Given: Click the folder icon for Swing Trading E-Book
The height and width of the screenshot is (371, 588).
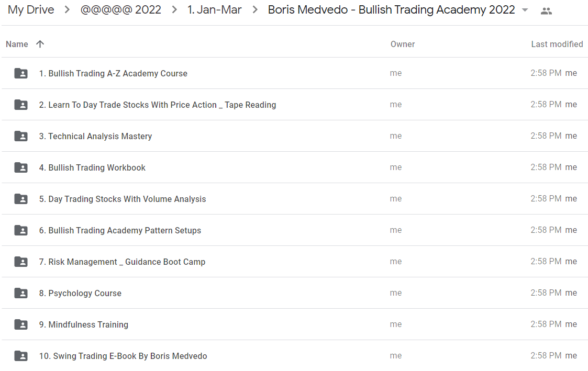Looking at the screenshot, I should click(21, 356).
